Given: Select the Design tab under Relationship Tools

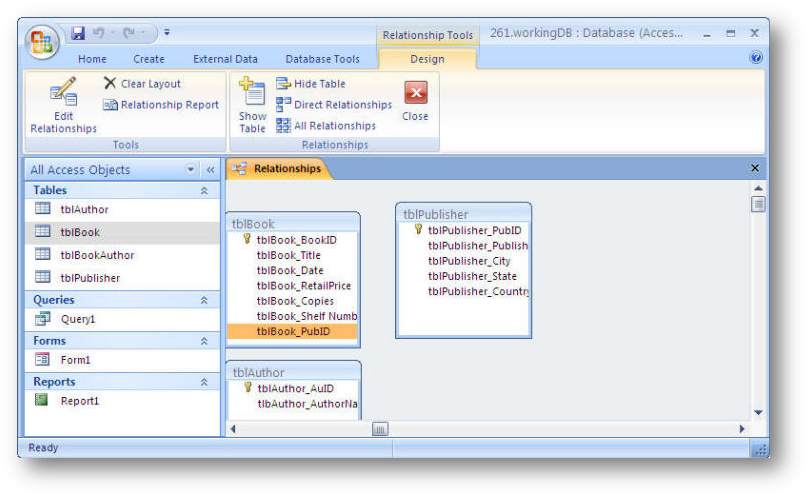Looking at the screenshot, I should 427,59.
